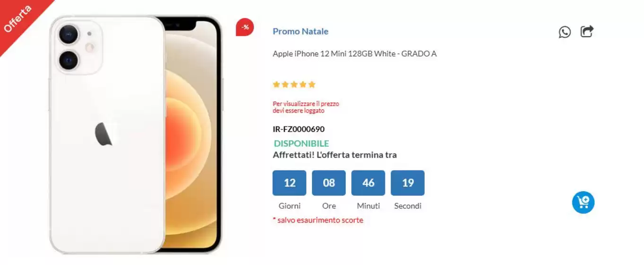Click the DISPONIBILE availability label

pyautogui.click(x=301, y=143)
